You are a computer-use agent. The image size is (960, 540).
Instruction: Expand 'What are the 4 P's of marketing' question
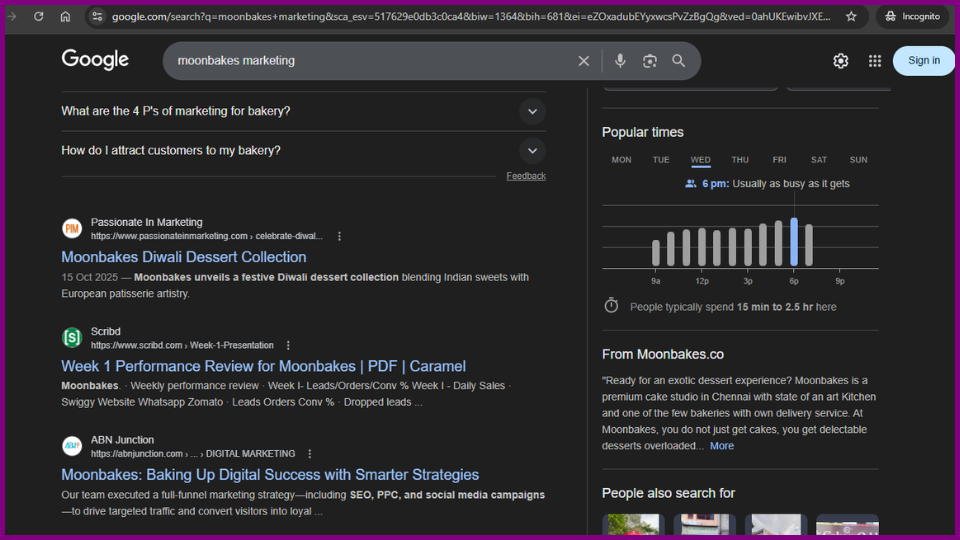pos(303,111)
